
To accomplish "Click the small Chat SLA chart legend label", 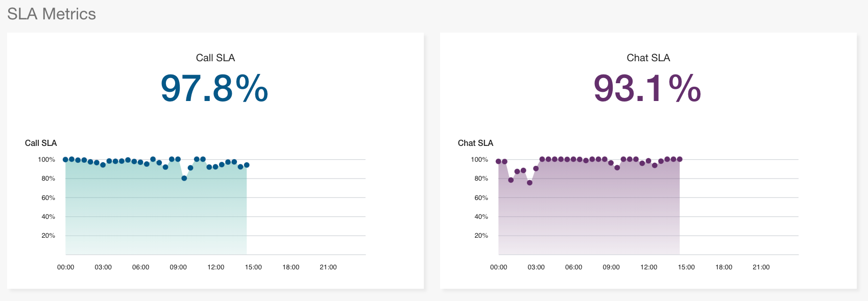I will click(475, 143).
